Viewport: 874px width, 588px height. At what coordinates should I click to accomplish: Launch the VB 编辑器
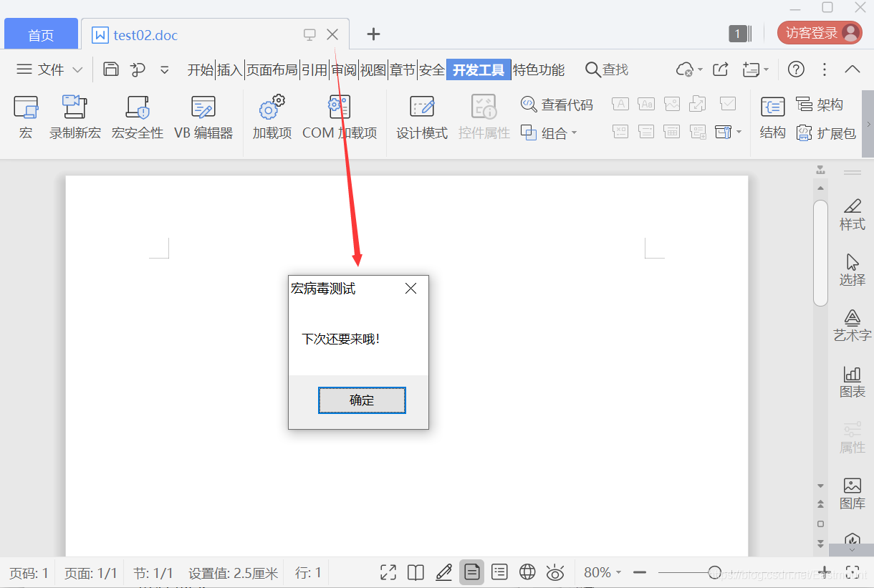coord(203,118)
